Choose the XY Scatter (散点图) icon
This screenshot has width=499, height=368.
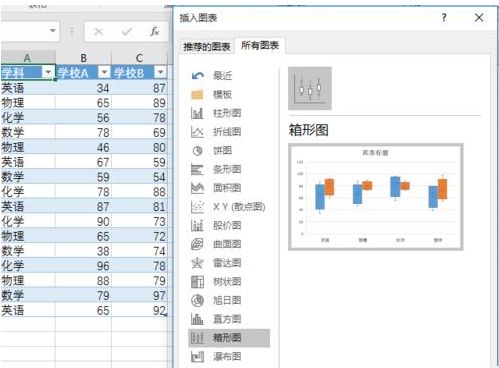197,207
